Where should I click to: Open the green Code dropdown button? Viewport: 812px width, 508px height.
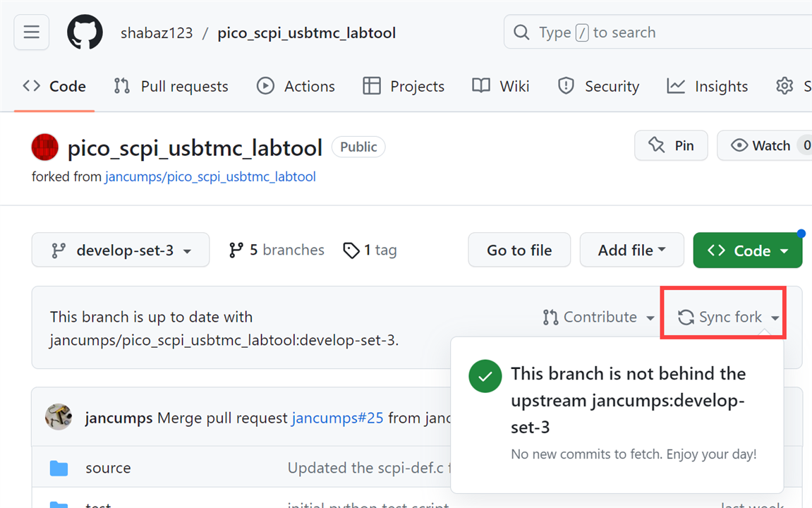tap(747, 250)
